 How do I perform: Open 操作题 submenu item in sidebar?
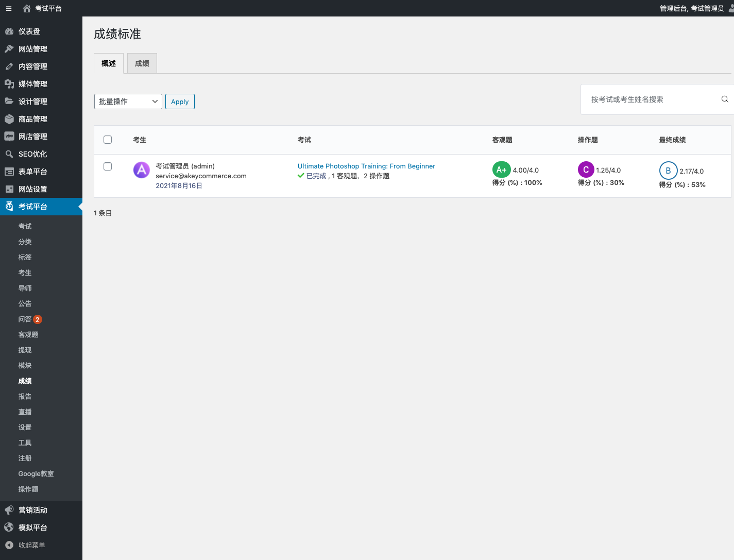28,489
